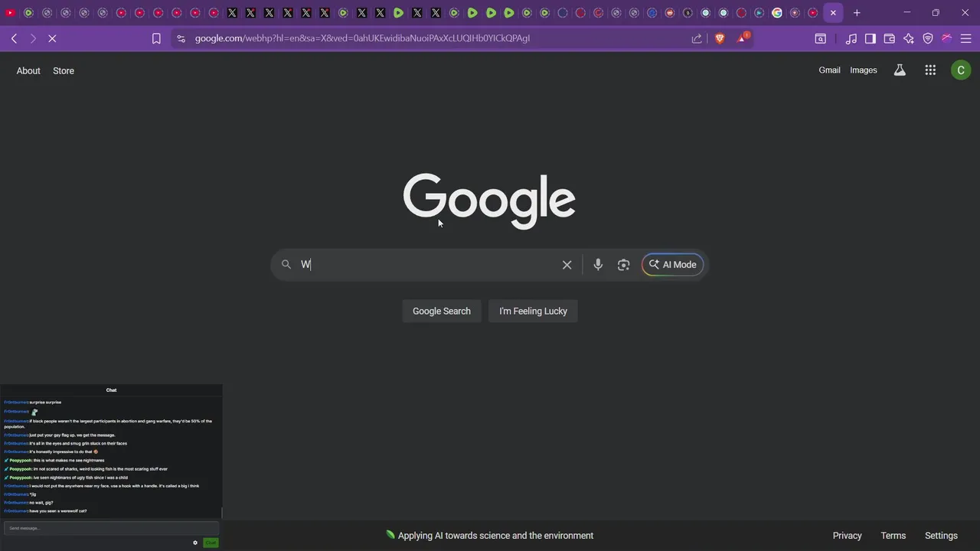Switch to the tab with Google favicon
980x551 pixels.
pyautogui.click(x=777, y=13)
